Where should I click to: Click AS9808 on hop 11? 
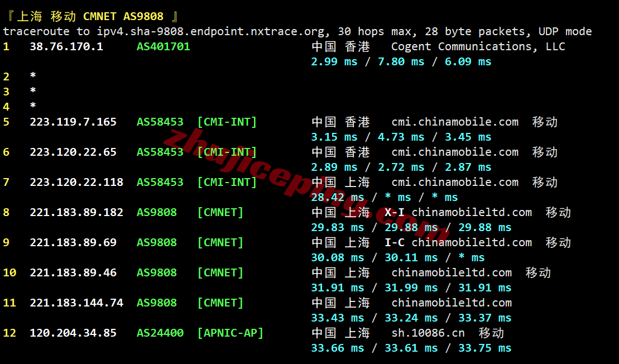coord(157,303)
